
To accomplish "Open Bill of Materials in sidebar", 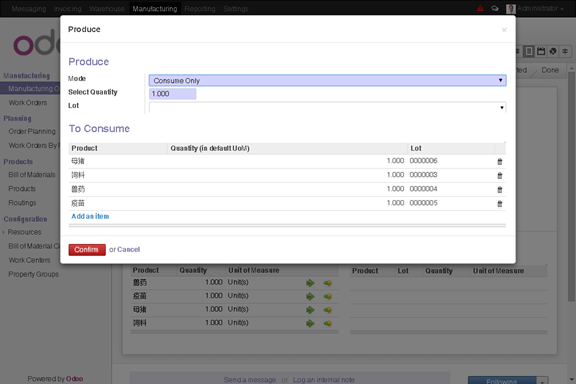I will coord(32,175).
